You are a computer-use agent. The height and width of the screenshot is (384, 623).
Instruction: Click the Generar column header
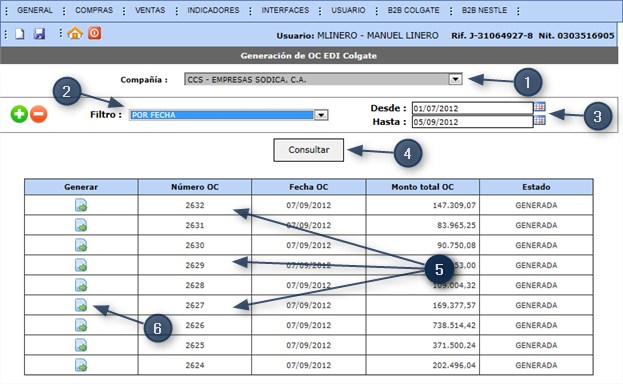tap(81, 187)
